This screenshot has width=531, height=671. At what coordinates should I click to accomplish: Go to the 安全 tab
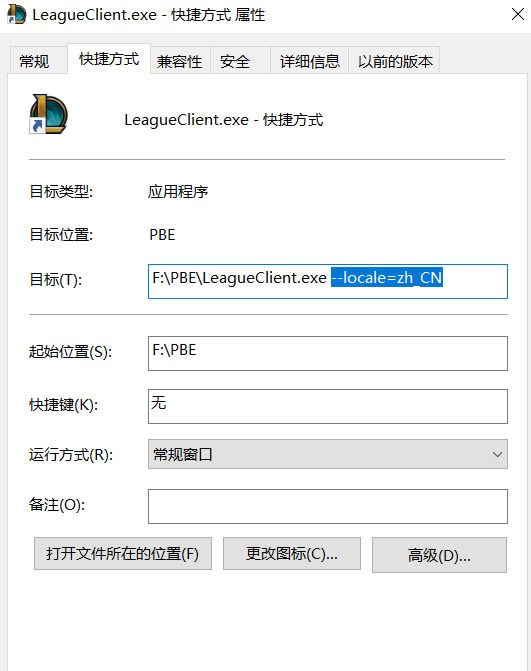tap(240, 61)
